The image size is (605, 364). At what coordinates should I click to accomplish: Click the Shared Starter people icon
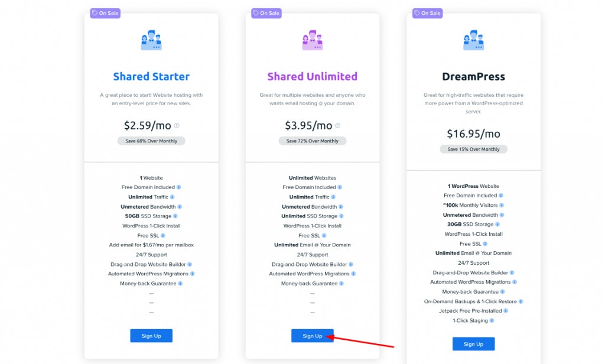151,40
